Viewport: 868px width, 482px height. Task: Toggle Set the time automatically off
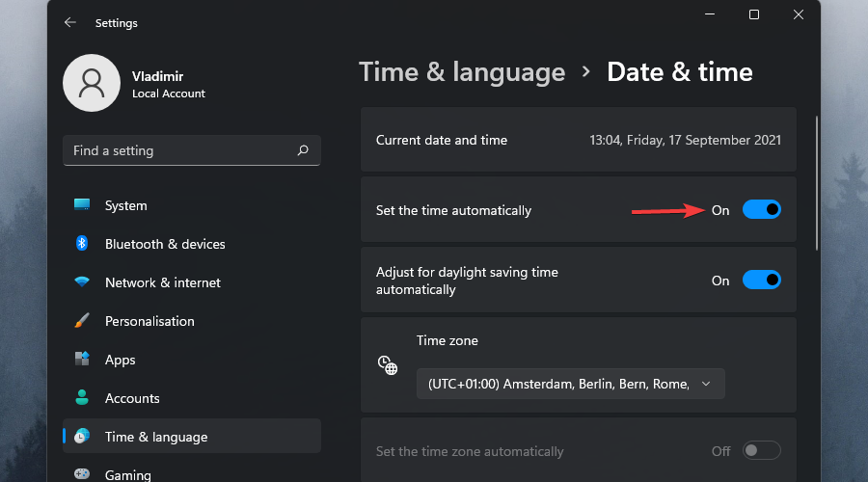761,210
